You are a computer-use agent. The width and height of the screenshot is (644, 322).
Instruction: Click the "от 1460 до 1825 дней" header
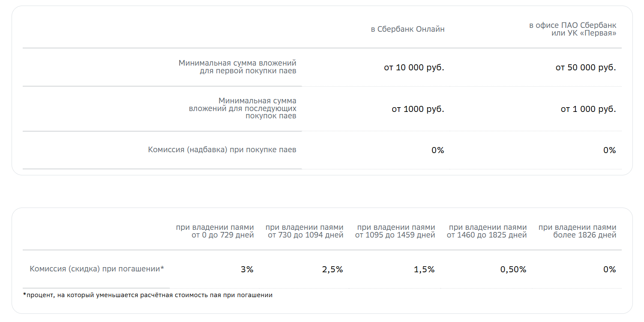pyautogui.click(x=487, y=231)
